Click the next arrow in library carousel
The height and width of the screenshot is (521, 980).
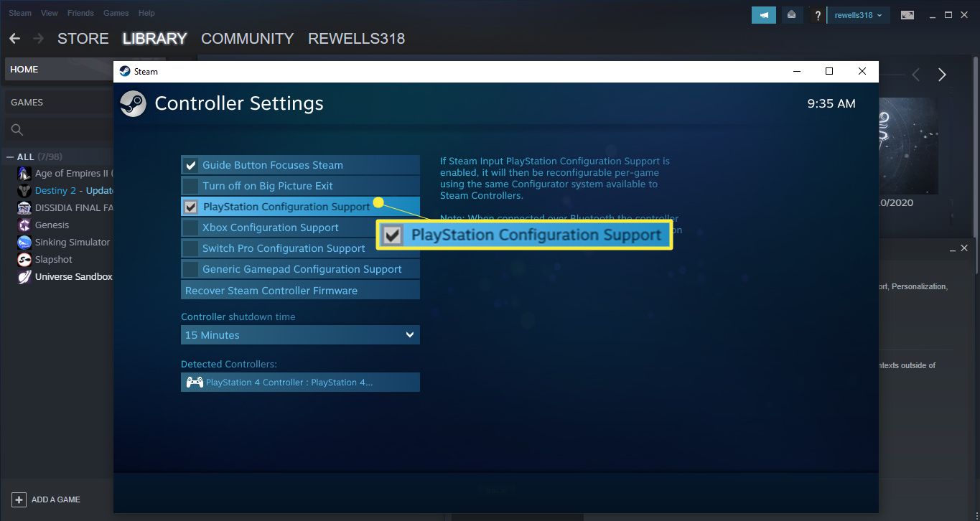(942, 75)
